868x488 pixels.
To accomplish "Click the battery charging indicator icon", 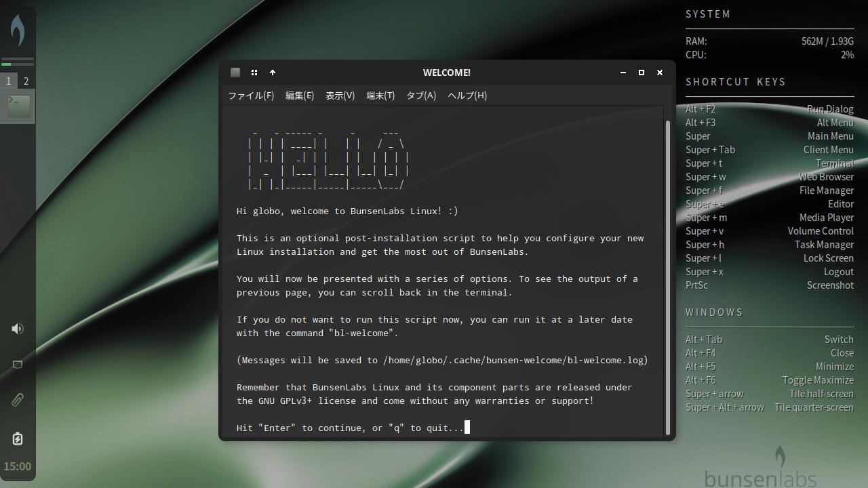I will (18, 439).
